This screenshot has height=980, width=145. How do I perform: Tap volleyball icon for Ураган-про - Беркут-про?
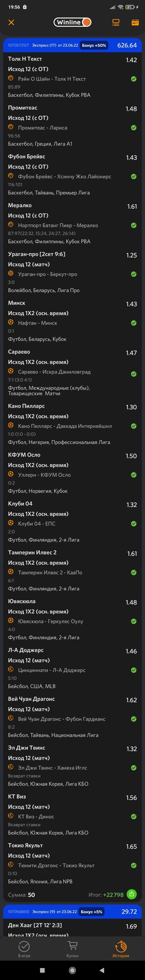11,273
